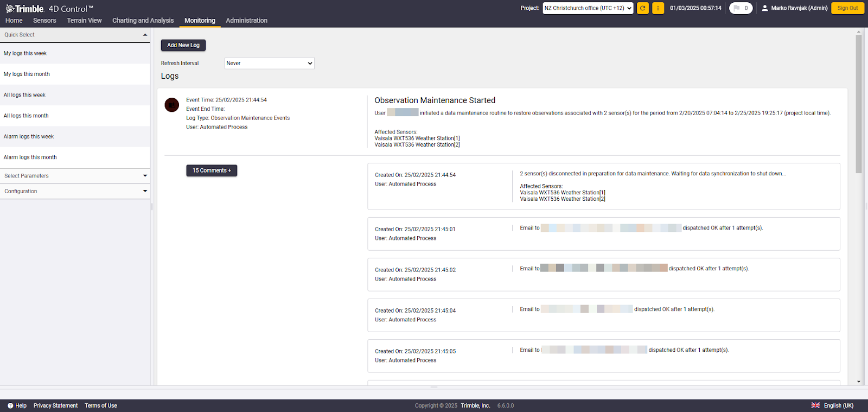Click the Add New Log button
Image resolution: width=868 pixels, height=412 pixels.
(x=183, y=45)
